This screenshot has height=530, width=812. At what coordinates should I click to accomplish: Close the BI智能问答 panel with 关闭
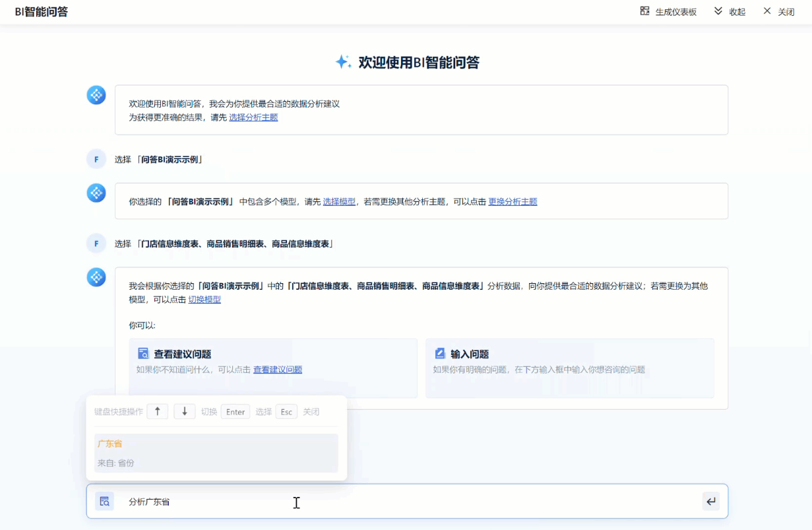click(779, 11)
